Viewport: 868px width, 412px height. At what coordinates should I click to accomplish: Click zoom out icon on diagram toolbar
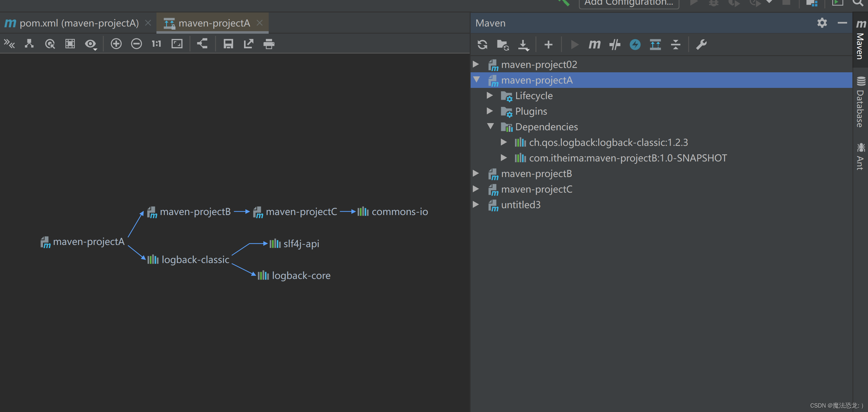(x=136, y=44)
